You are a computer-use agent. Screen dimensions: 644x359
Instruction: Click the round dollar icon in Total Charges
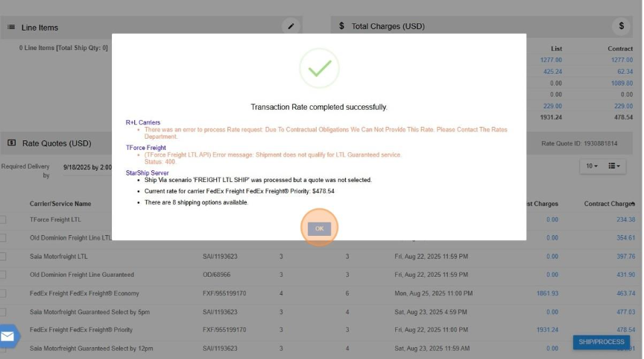621,26
